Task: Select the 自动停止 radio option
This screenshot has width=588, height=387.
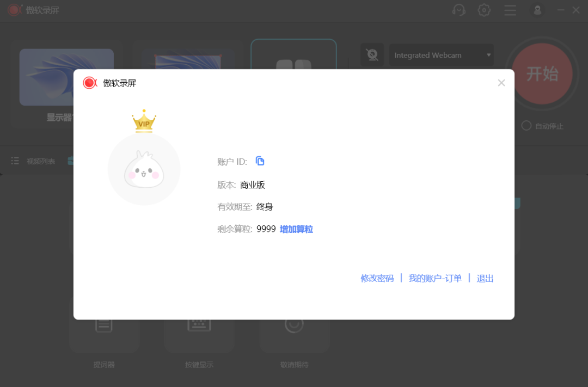Action: pyautogui.click(x=526, y=126)
